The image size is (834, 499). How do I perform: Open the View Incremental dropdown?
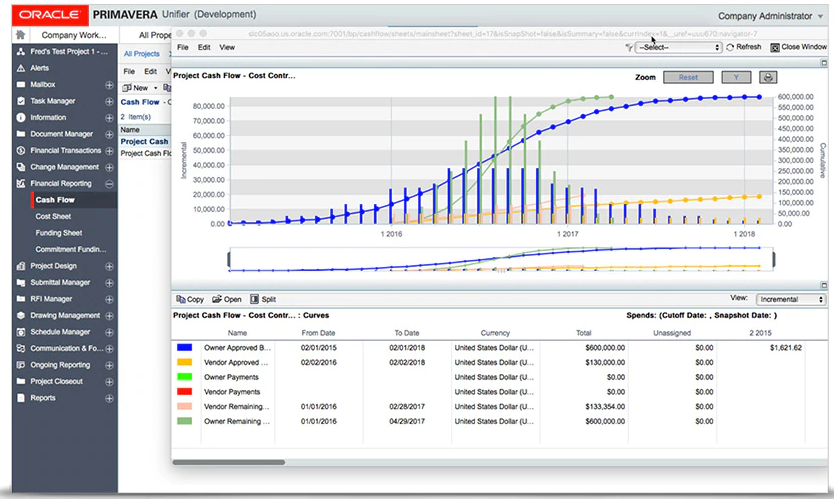pos(790,300)
